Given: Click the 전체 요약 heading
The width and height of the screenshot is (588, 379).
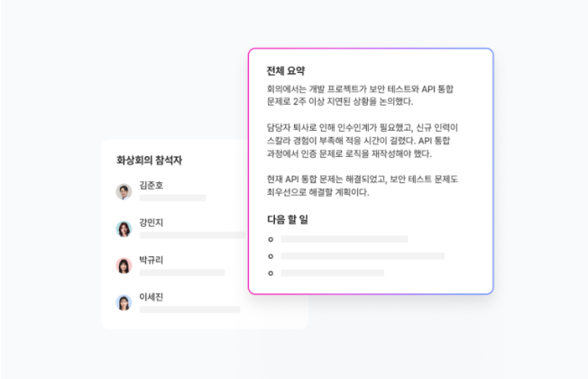Looking at the screenshot, I should point(286,70).
